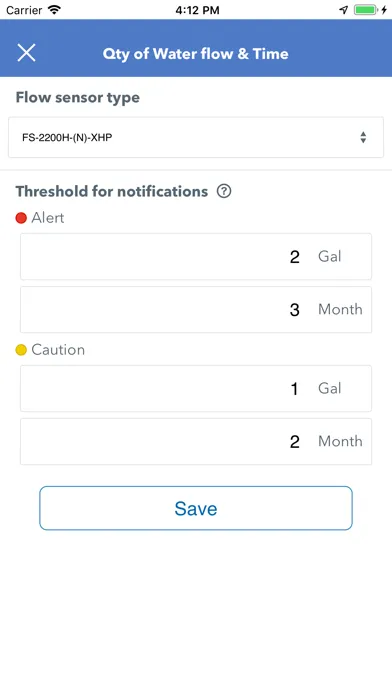This screenshot has height=696, width=392.
Task: Tap the Wi-Fi status bar icon
Action: tap(54, 10)
